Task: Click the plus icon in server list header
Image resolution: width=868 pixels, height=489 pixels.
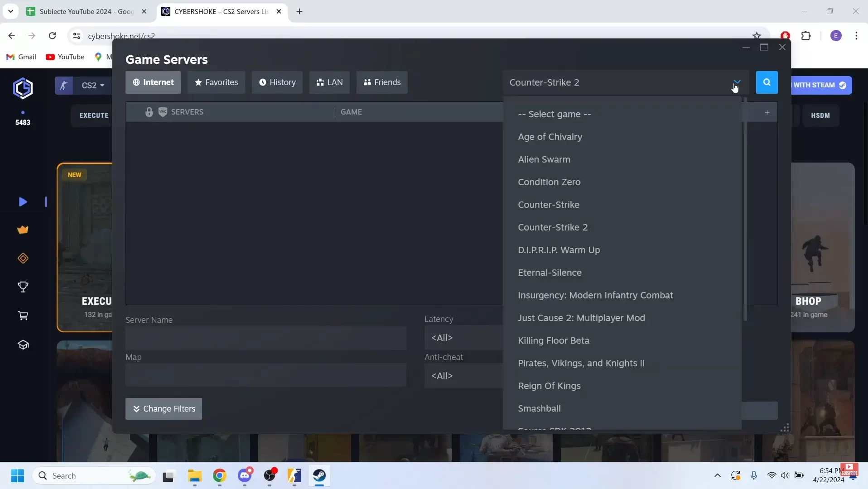Action: coord(767,112)
